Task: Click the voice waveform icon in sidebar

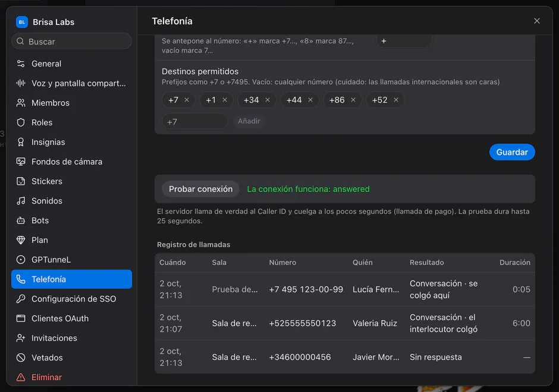Action: coord(21,83)
